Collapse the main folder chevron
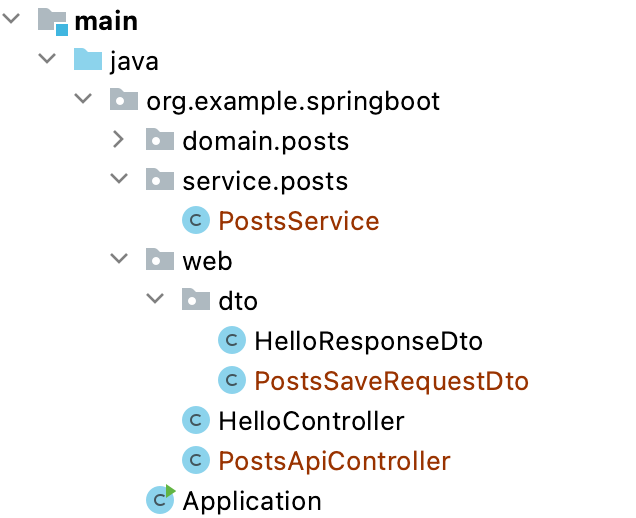This screenshot has height=518, width=636. (11, 18)
